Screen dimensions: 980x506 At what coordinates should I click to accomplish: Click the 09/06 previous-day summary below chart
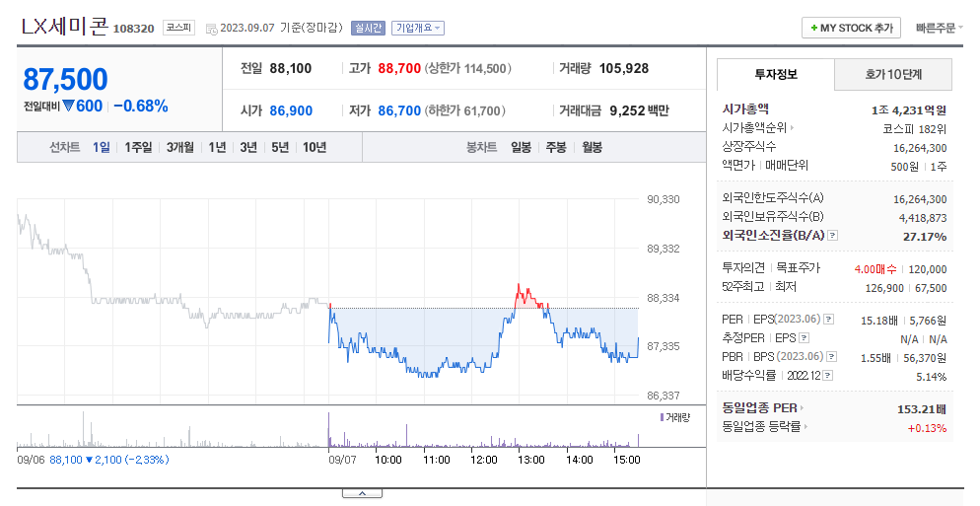(x=93, y=460)
